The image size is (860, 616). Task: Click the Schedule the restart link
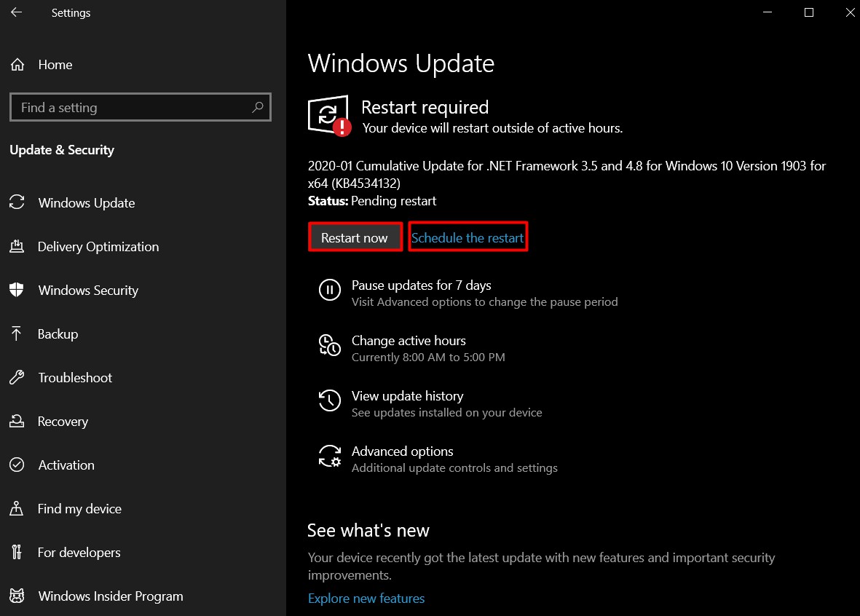(x=468, y=237)
